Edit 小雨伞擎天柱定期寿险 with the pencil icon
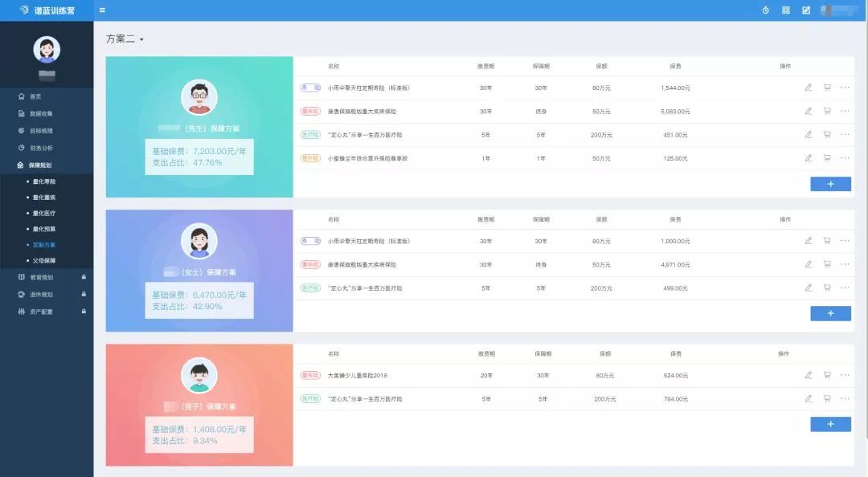Image resolution: width=868 pixels, height=477 pixels. [x=809, y=88]
